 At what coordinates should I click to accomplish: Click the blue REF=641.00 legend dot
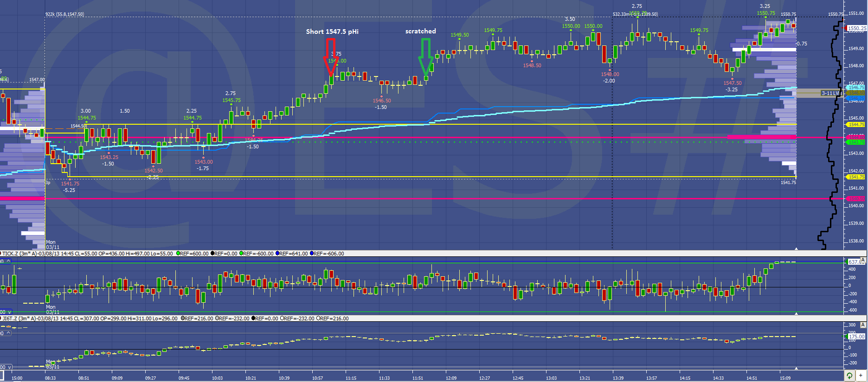(x=277, y=254)
